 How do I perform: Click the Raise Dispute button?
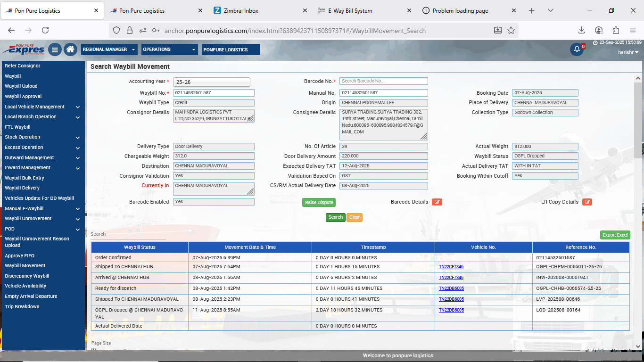tap(319, 203)
